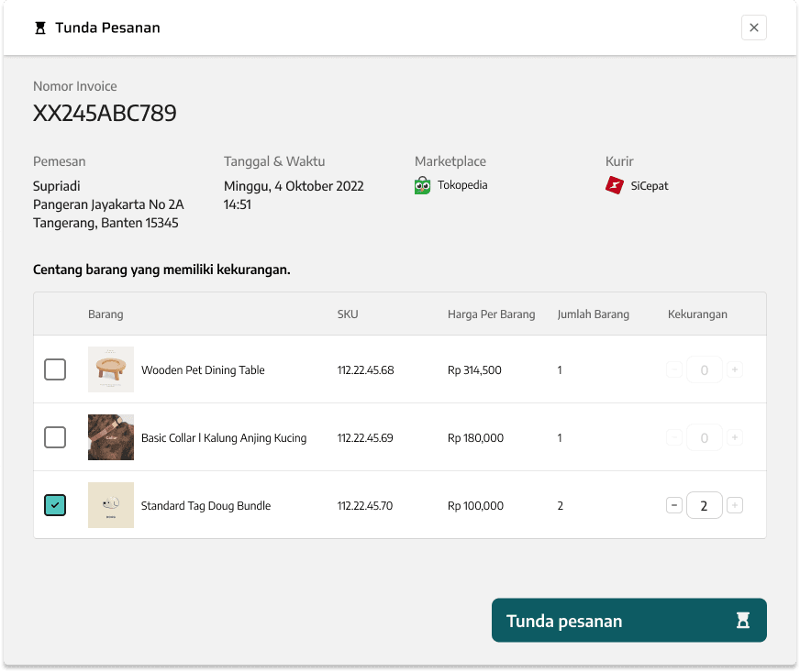Tick the Wooden Pet Dining Table checkbox
The height and width of the screenshot is (672, 800).
[55, 369]
